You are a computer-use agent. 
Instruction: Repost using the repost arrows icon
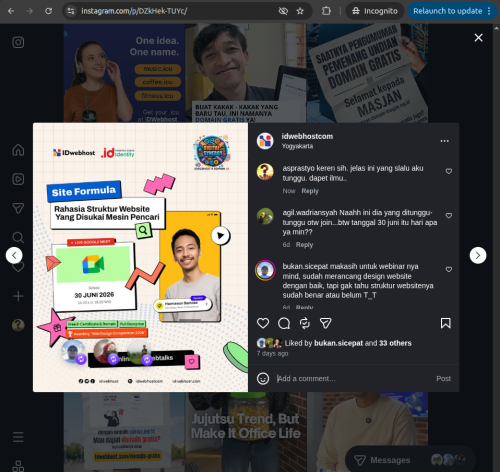click(305, 323)
